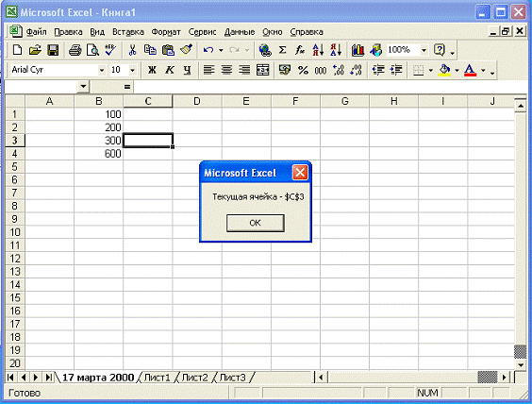Apply yellow fill color bucket
The height and width of the screenshot is (404, 532).
tap(444, 70)
